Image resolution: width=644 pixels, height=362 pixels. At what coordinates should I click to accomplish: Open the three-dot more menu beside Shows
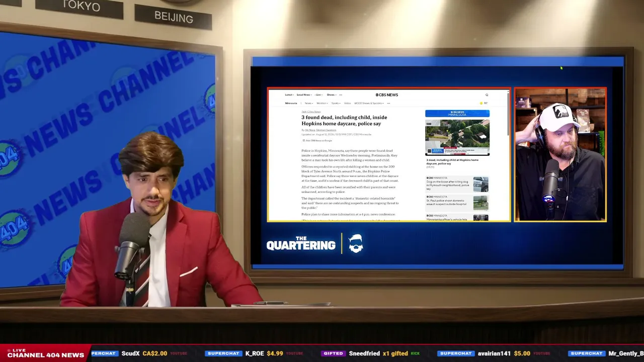click(x=341, y=95)
